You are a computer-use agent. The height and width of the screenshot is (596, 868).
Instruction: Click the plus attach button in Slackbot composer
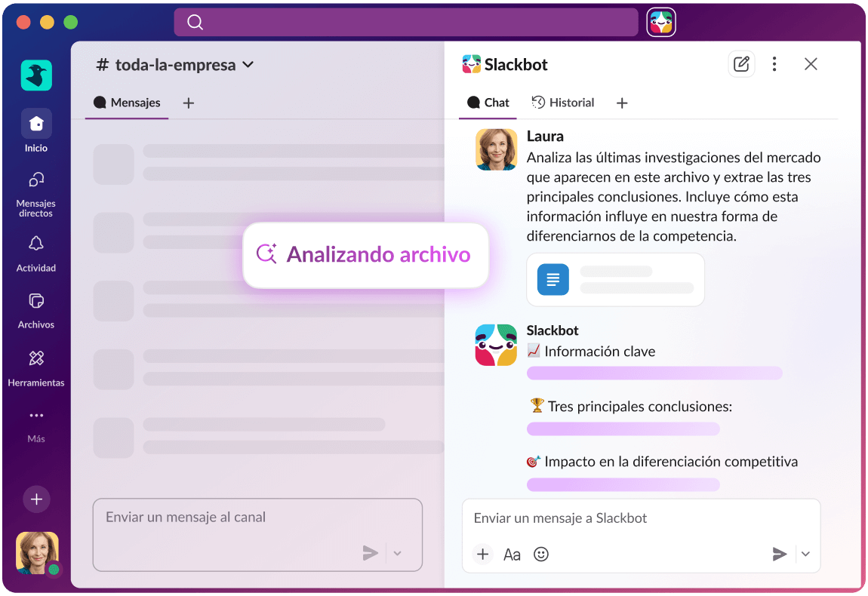[x=483, y=554]
